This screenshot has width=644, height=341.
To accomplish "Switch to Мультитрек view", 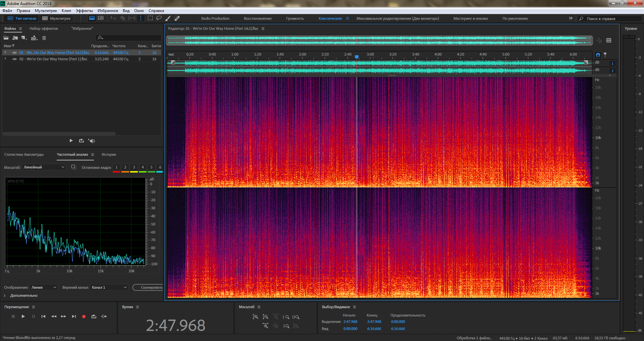I will pyautogui.click(x=56, y=18).
